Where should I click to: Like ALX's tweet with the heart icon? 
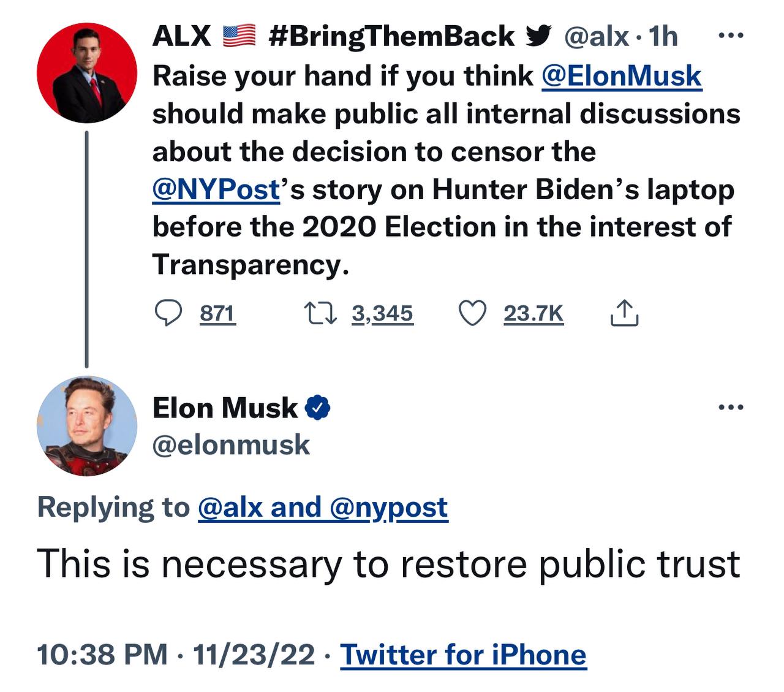click(472, 314)
